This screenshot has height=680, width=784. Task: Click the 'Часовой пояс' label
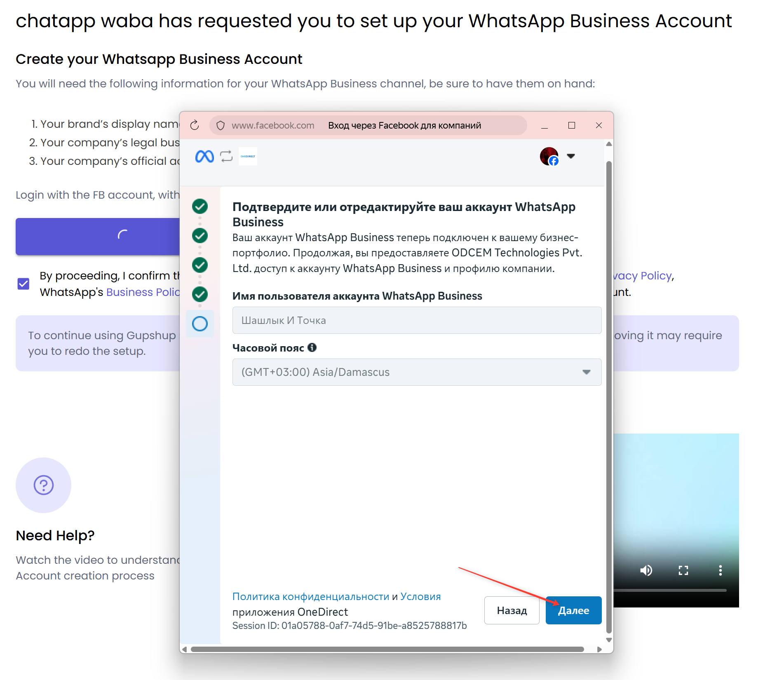[268, 348]
